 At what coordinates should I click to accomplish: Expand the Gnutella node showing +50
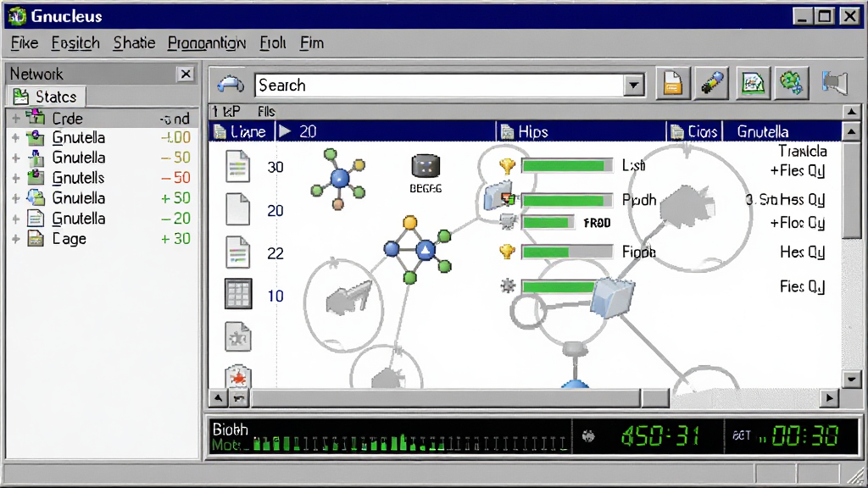(16, 198)
